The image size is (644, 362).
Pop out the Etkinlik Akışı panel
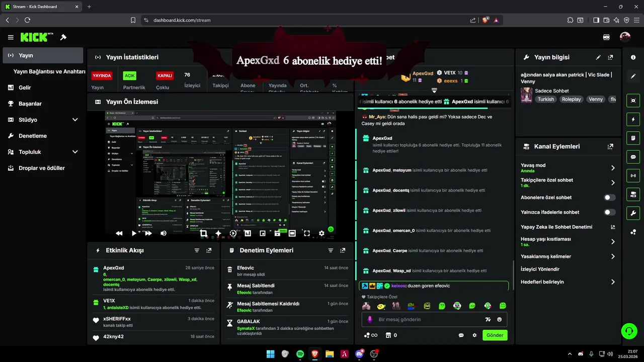[209, 250]
